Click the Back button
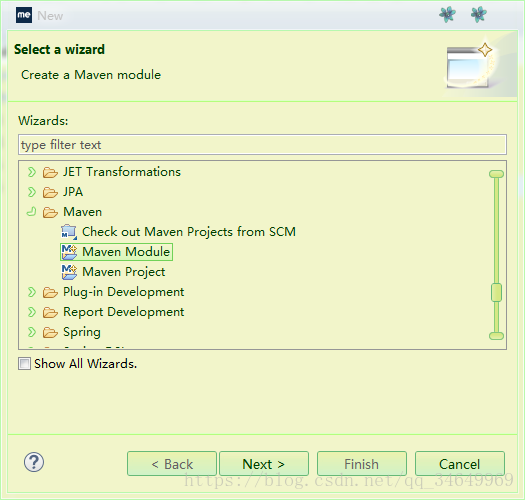The image size is (525, 500). tap(172, 463)
